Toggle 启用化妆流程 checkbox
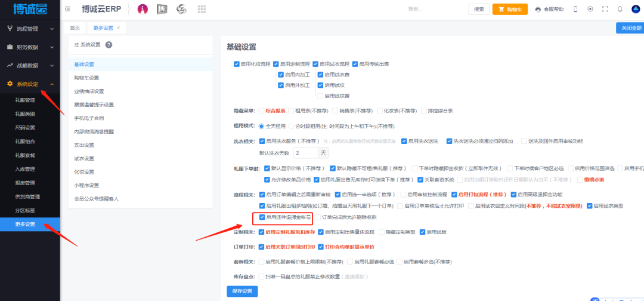This screenshot has width=644, height=301. [x=236, y=64]
